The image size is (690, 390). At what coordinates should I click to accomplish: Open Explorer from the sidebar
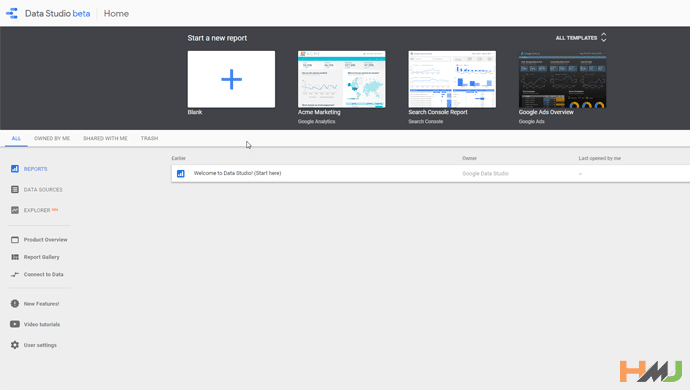point(37,210)
